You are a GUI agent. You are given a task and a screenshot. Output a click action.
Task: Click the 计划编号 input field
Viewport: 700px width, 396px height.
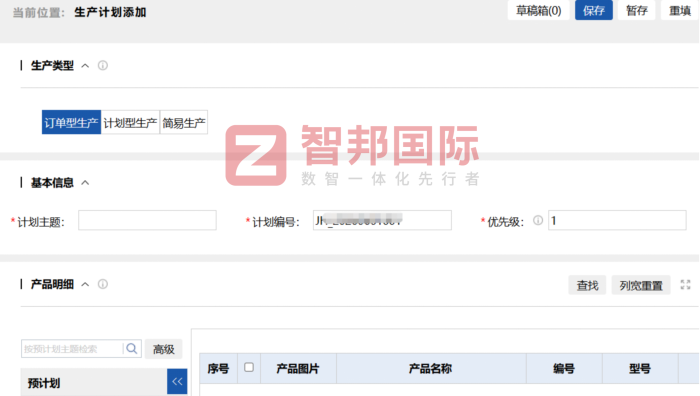coord(382,220)
